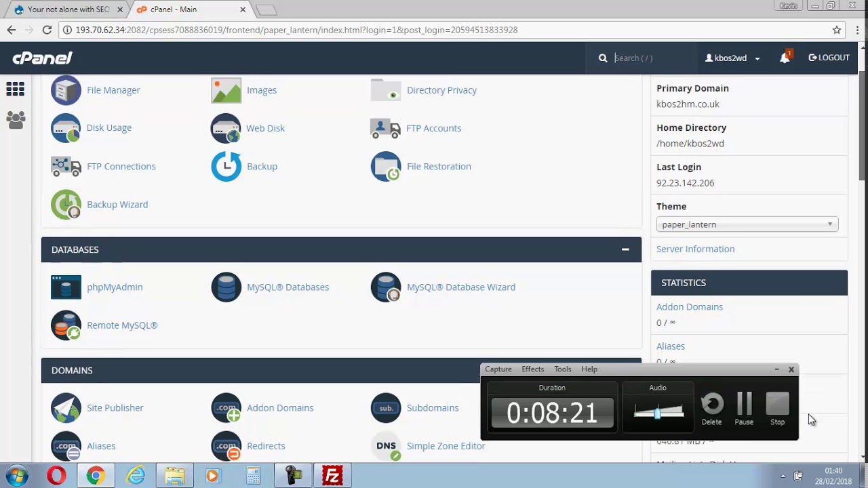The height and width of the screenshot is (488, 868).
Task: Open FileZilla from the taskbar
Action: tap(332, 476)
